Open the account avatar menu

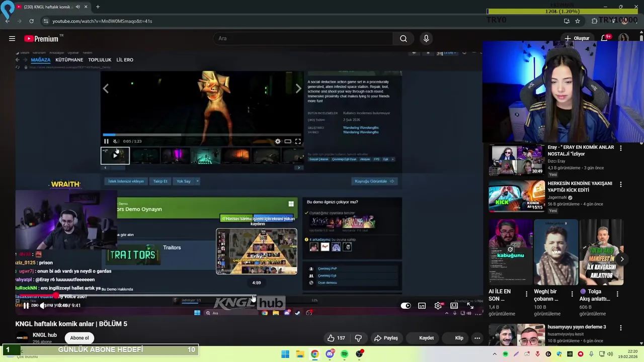tap(624, 38)
